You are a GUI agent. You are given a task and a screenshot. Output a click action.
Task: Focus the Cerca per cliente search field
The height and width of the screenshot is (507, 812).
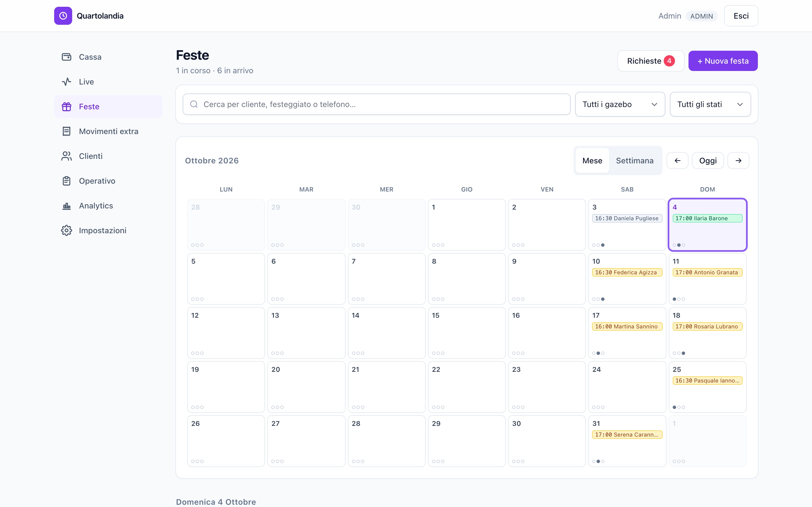376,104
